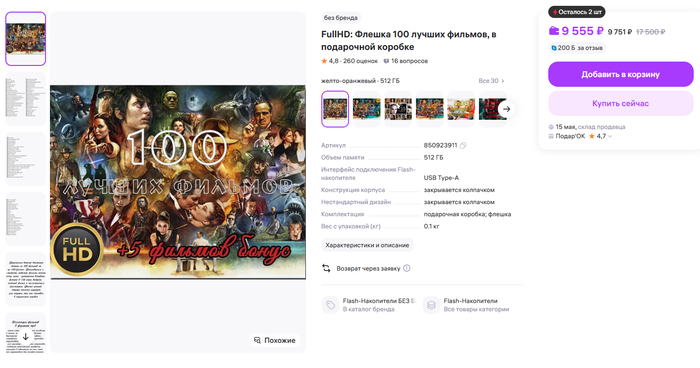Open 'без бренда' brand tag

click(x=341, y=18)
